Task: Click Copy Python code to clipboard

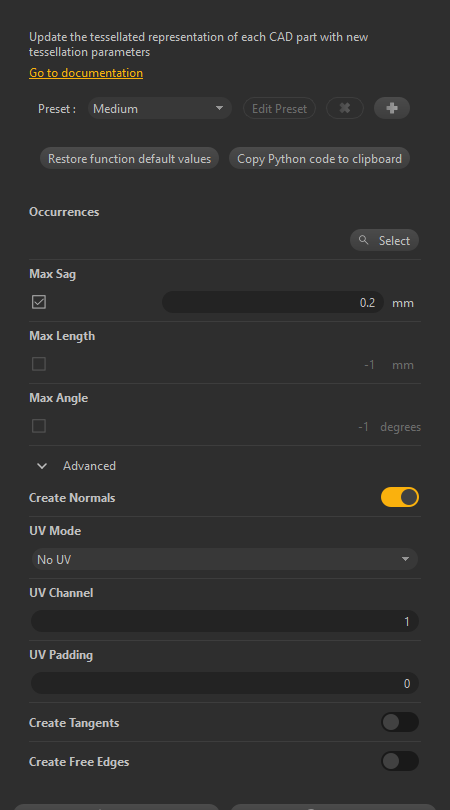Action: point(319,158)
